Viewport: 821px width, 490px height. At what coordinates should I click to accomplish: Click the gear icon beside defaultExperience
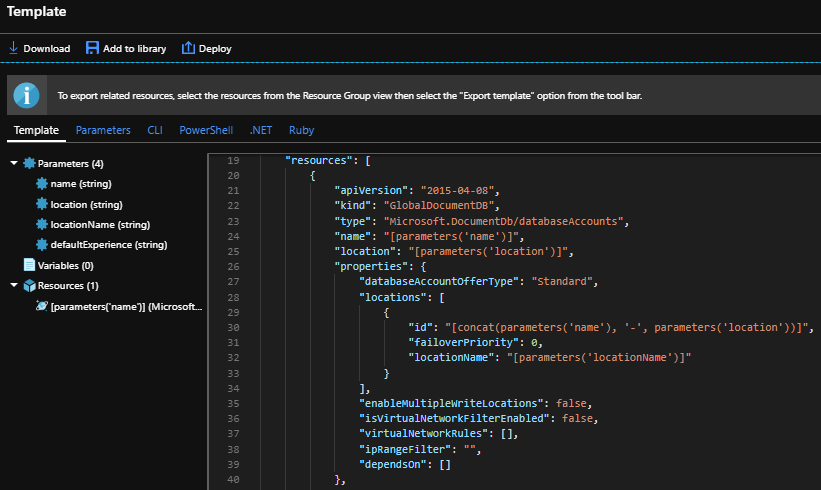pos(41,244)
